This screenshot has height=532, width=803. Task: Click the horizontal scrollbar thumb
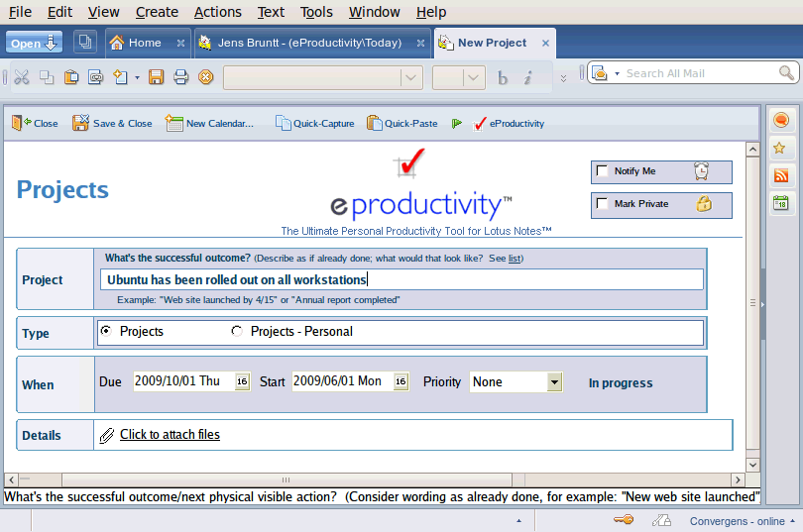click(x=287, y=479)
